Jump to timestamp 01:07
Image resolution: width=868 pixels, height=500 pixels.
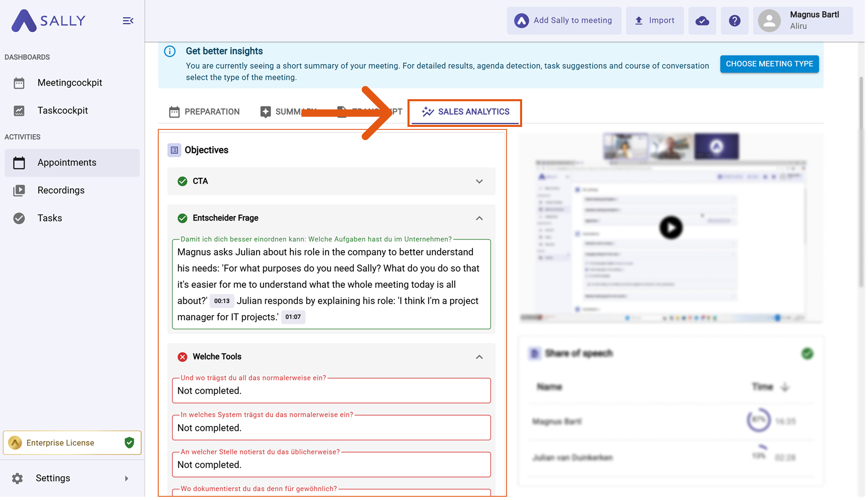293,317
